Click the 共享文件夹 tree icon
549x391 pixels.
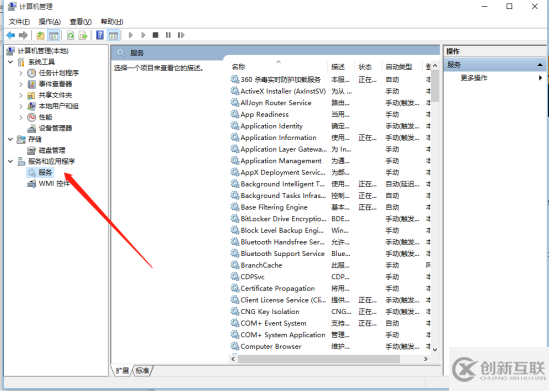[32, 95]
